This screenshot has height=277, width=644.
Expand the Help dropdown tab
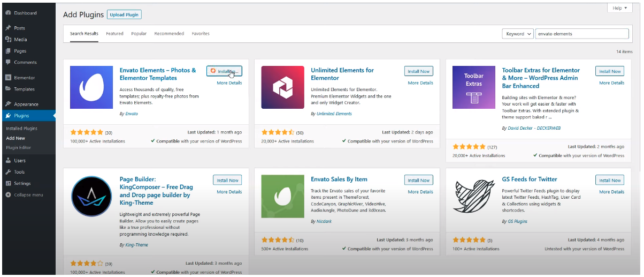(x=619, y=9)
